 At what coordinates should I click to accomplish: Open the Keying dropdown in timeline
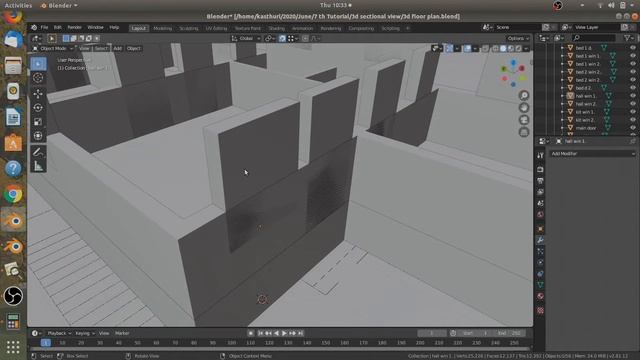point(85,333)
